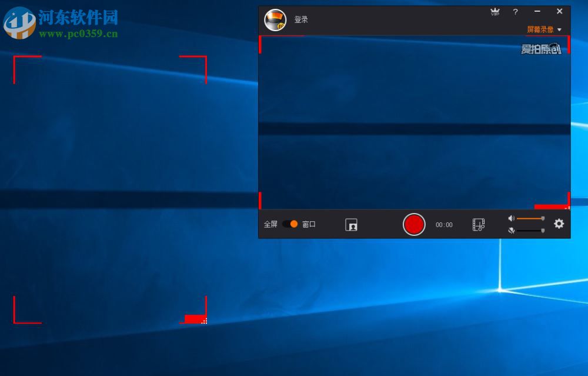Toggle the microphone icon
This screenshot has height=376, width=588.
(x=511, y=231)
